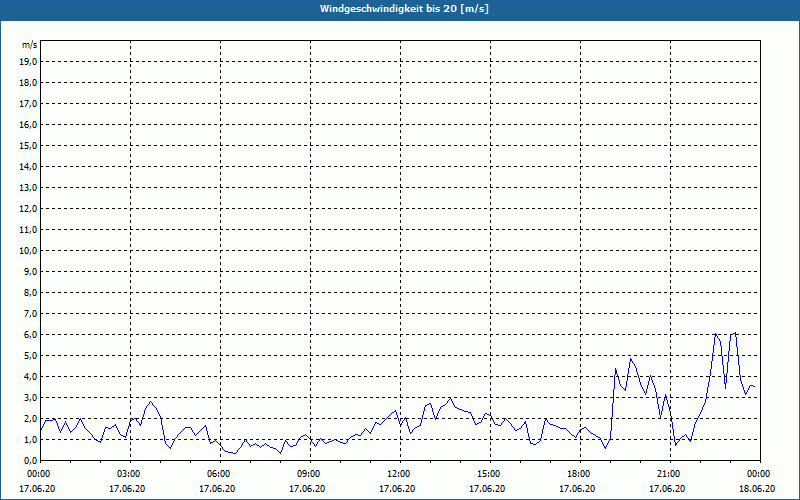This screenshot has height=500, width=800.
Task: Select the 3,0 y-axis label
Action: click(31, 397)
